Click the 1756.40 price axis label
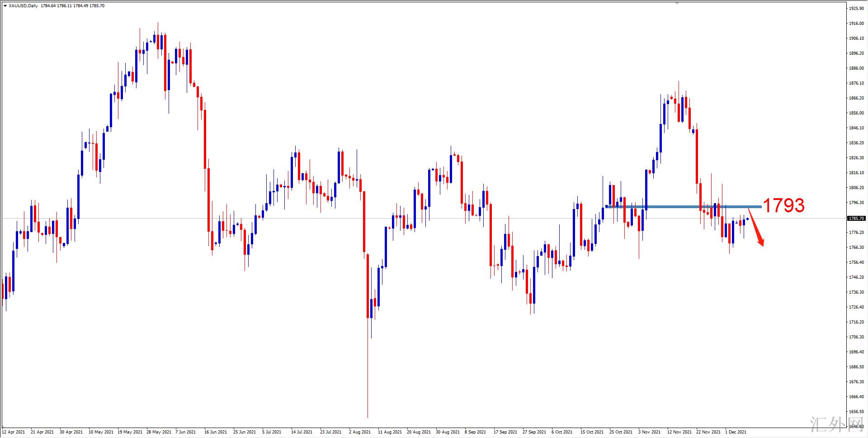 pos(856,262)
